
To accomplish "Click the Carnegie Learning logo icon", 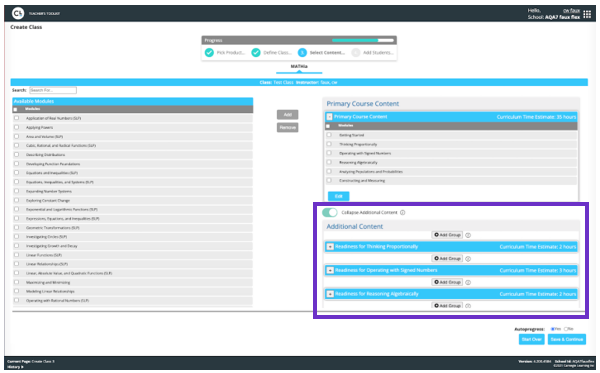I will point(18,13).
